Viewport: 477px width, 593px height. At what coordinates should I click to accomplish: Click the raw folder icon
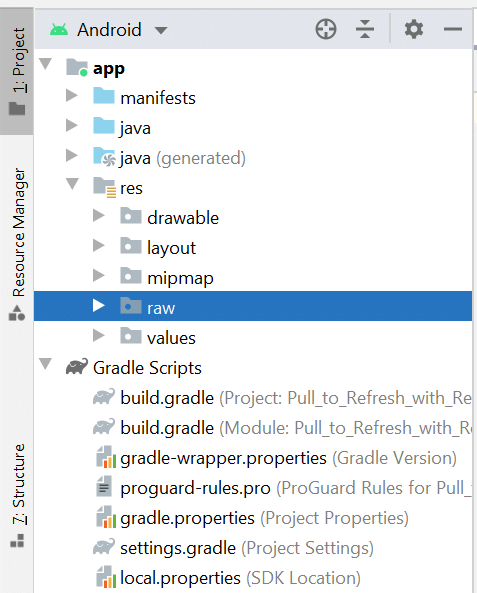point(131,306)
